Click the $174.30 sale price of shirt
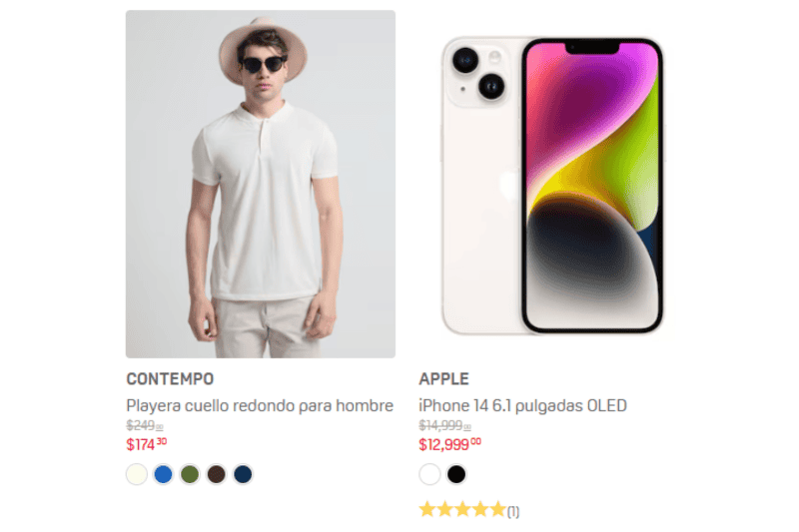 [146, 444]
